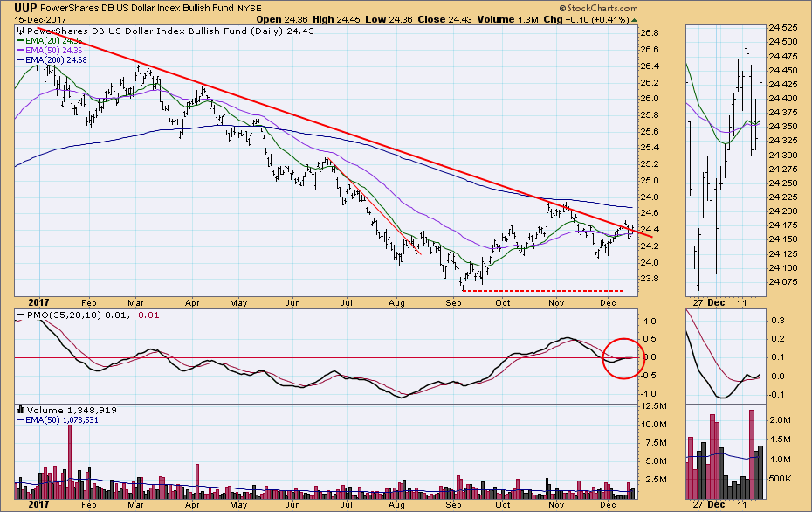Click the 2.0M label on zoomed volume axis
This screenshot has height=512, width=812.
click(781, 419)
